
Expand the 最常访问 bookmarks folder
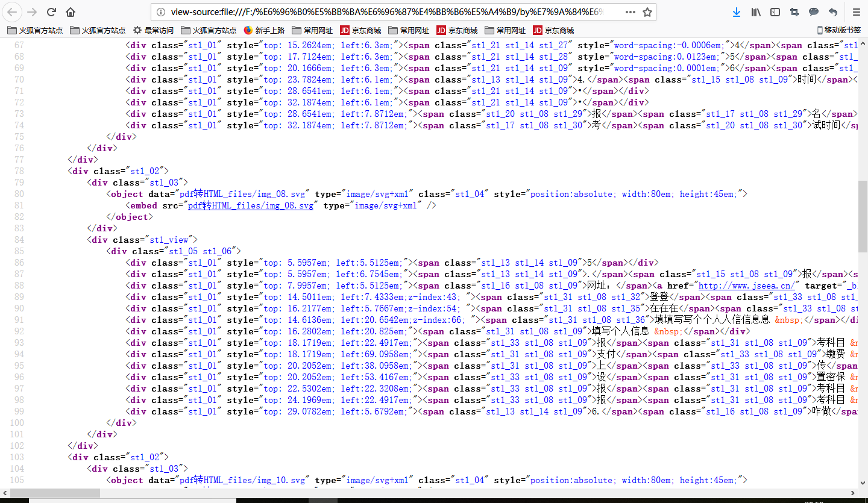153,30
